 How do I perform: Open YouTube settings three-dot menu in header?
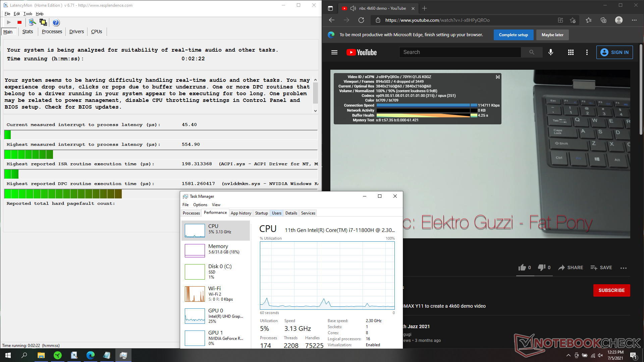click(x=587, y=52)
